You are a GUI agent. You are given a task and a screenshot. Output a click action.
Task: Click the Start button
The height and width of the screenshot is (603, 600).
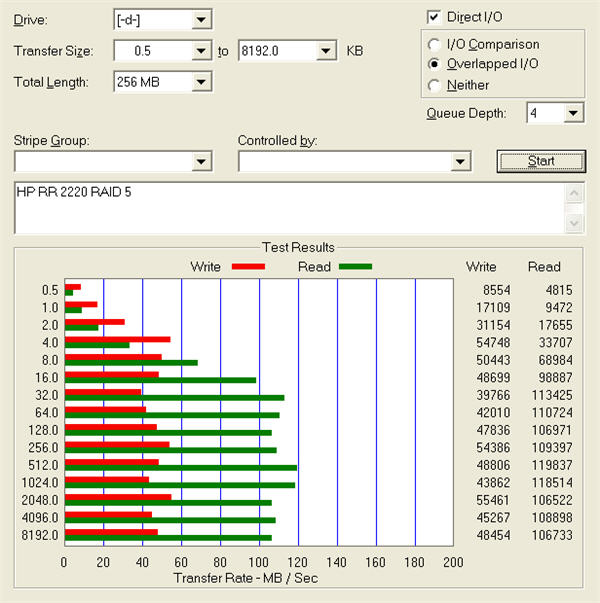[x=541, y=161]
